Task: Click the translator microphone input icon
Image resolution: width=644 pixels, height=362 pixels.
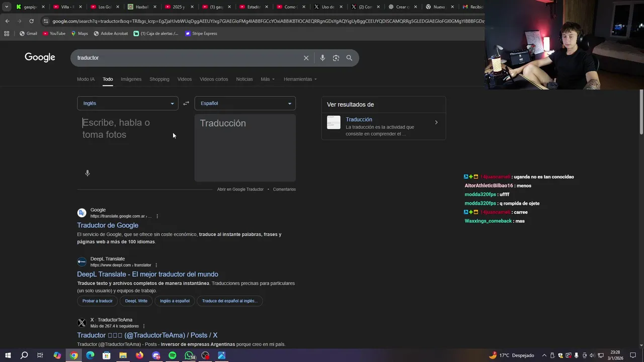Action: tap(88, 173)
